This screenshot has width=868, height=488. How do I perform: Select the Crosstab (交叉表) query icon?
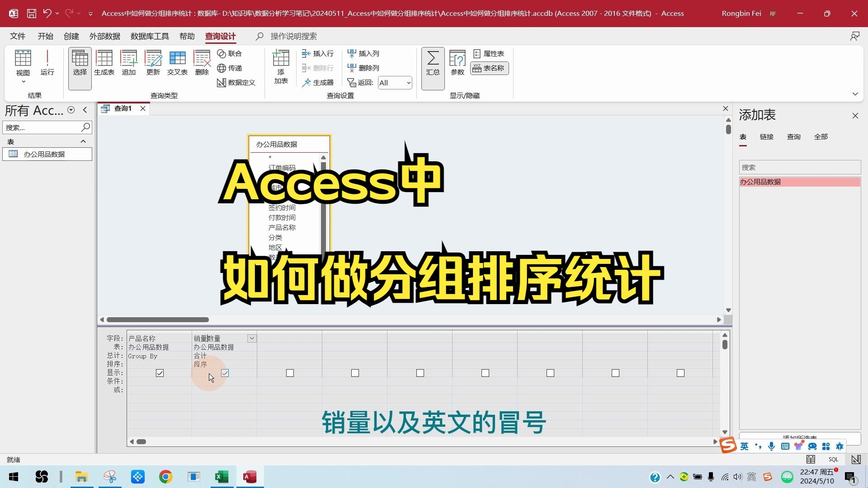click(177, 63)
